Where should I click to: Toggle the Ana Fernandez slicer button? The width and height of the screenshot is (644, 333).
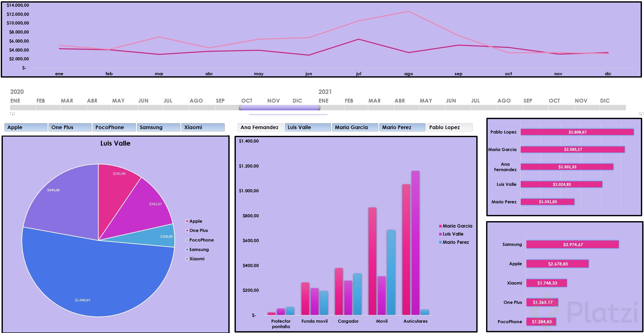tap(260, 127)
